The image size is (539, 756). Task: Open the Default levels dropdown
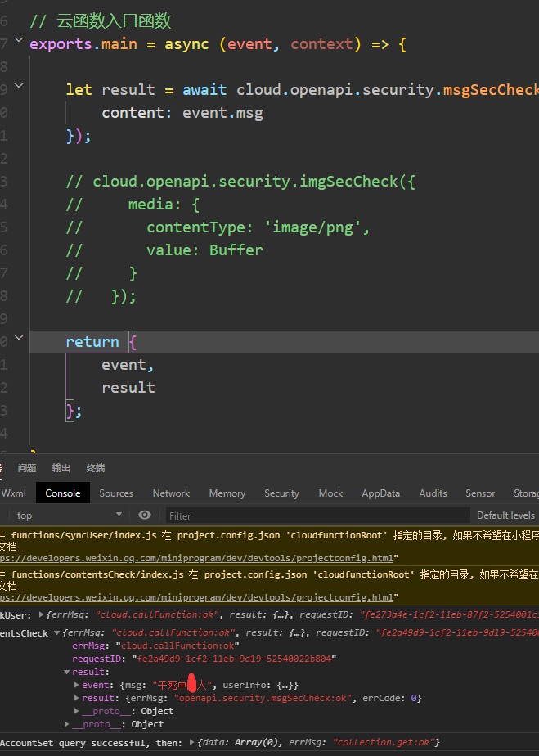point(506,515)
